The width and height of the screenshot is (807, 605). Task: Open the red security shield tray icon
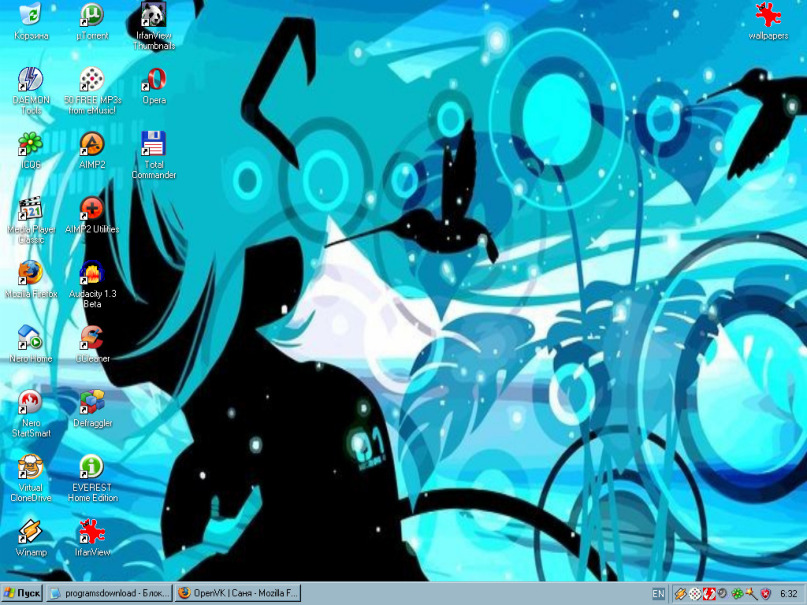(x=766, y=594)
